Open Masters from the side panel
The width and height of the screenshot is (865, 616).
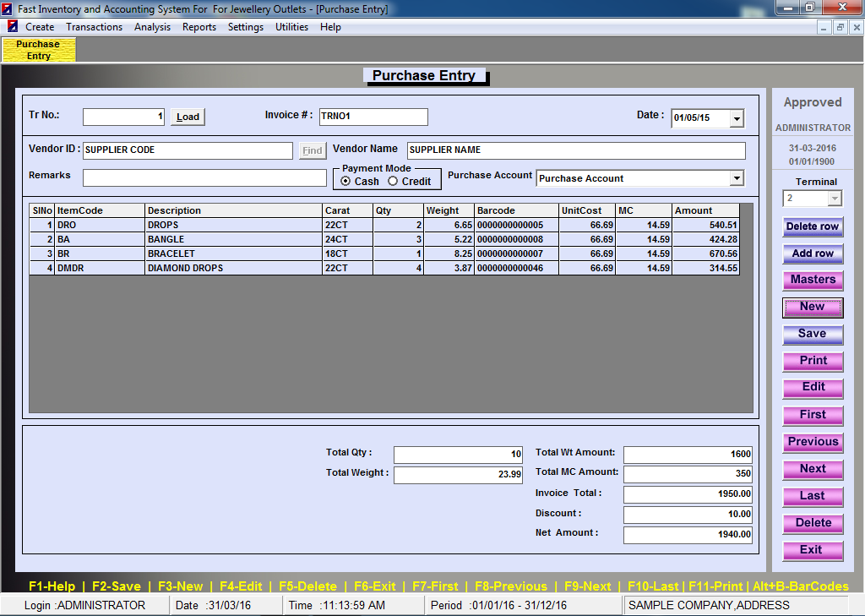813,280
